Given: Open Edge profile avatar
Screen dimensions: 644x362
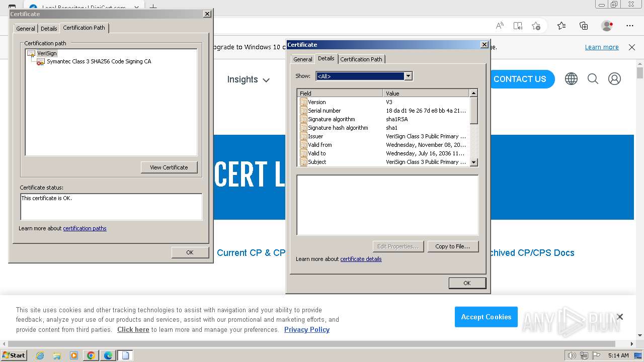Looking at the screenshot, I should (x=607, y=26).
